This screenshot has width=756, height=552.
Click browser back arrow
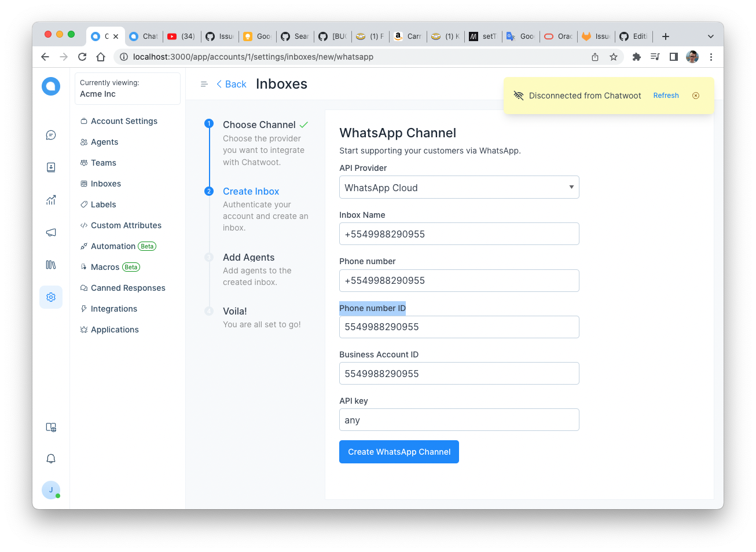[45, 57]
